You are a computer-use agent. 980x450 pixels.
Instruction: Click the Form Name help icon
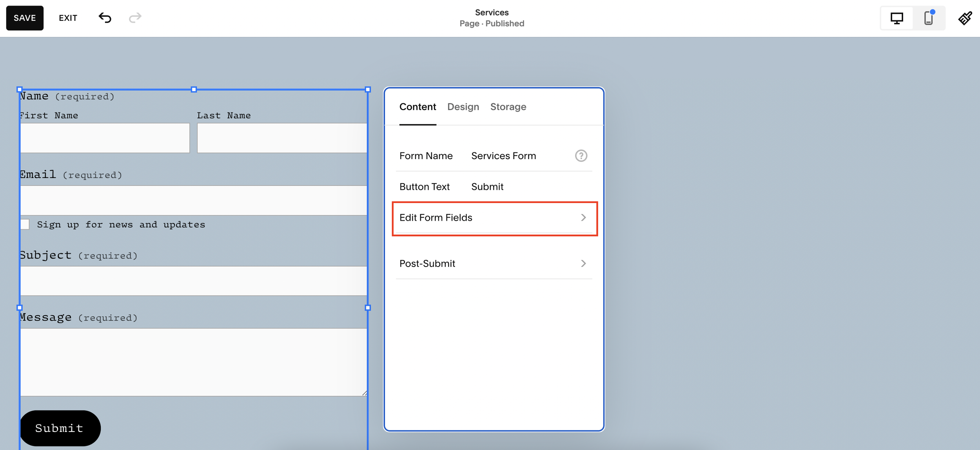[x=581, y=156]
